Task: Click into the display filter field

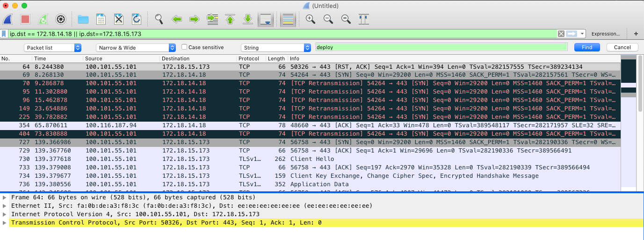Action: pyautogui.click(x=282, y=34)
